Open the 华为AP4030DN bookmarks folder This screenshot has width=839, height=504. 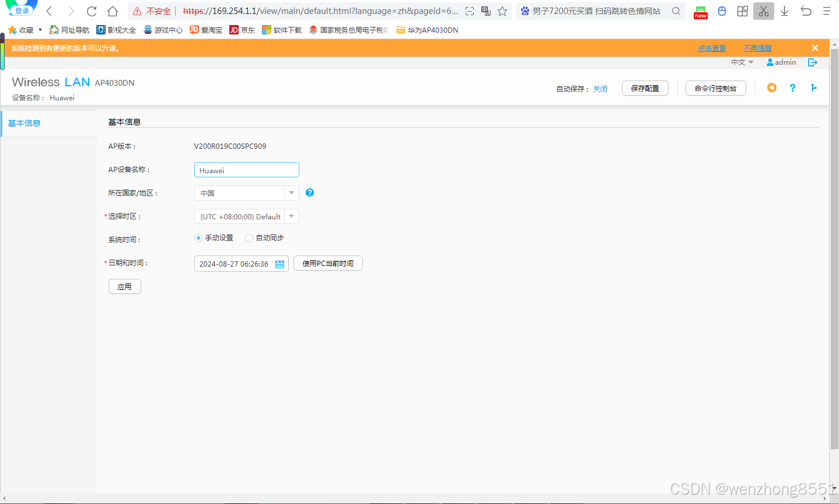429,30
